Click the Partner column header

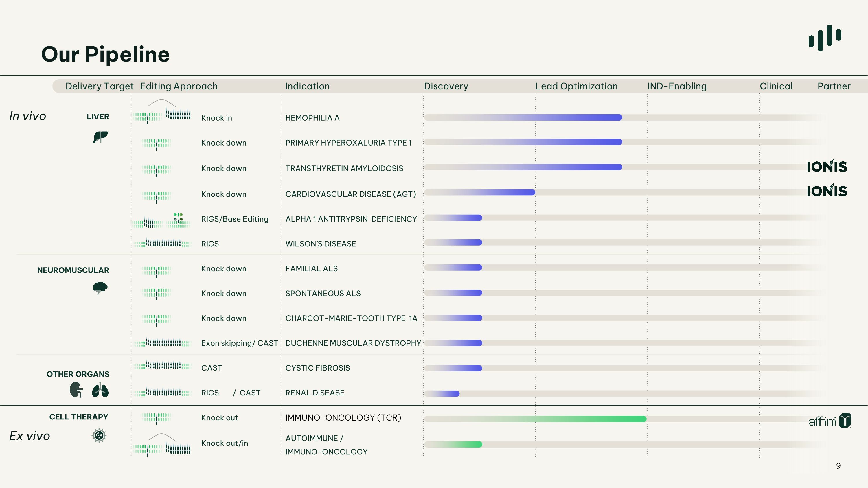point(834,86)
